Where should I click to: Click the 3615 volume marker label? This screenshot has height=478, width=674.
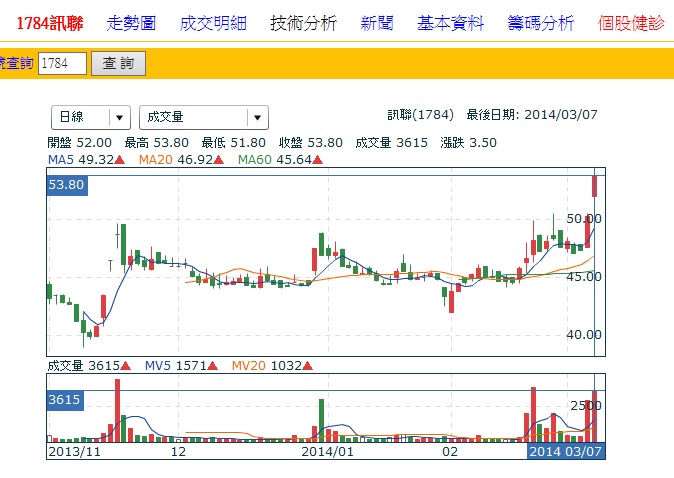click(64, 400)
